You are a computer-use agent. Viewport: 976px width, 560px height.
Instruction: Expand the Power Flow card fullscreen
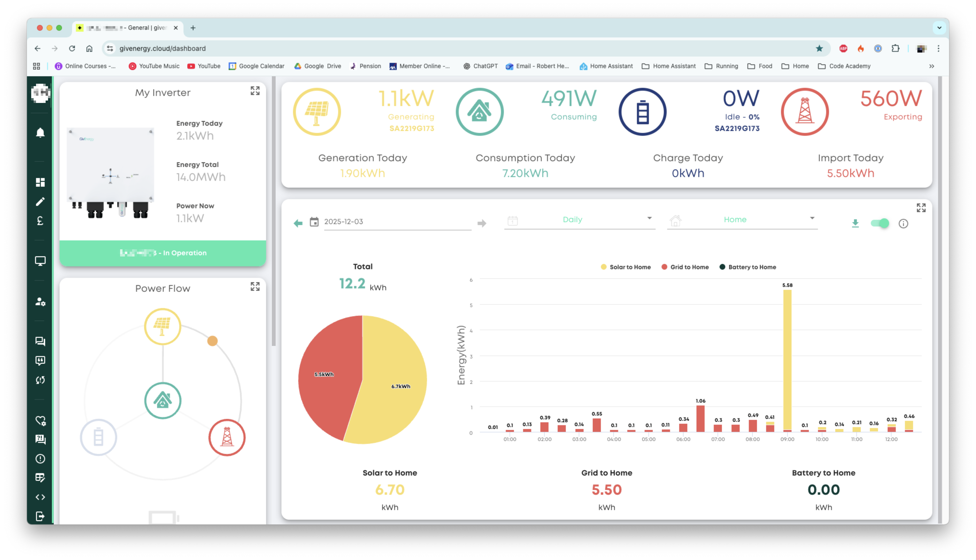(x=255, y=286)
